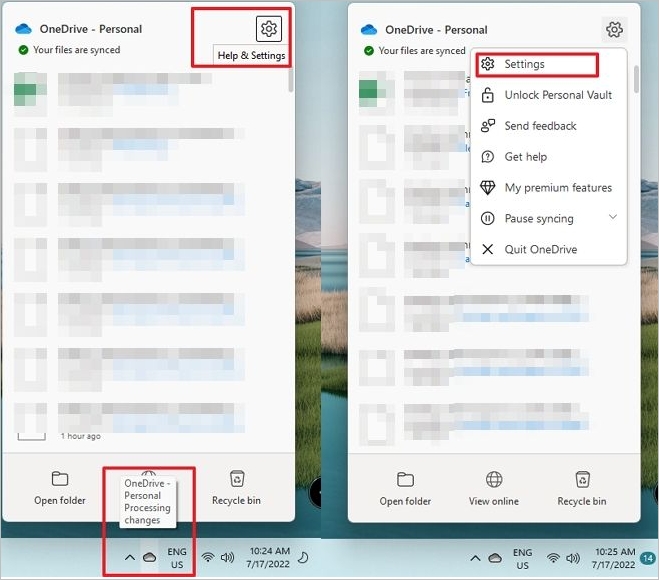Click Open folder icon in the left panel
The height and width of the screenshot is (580, 659).
(60, 479)
